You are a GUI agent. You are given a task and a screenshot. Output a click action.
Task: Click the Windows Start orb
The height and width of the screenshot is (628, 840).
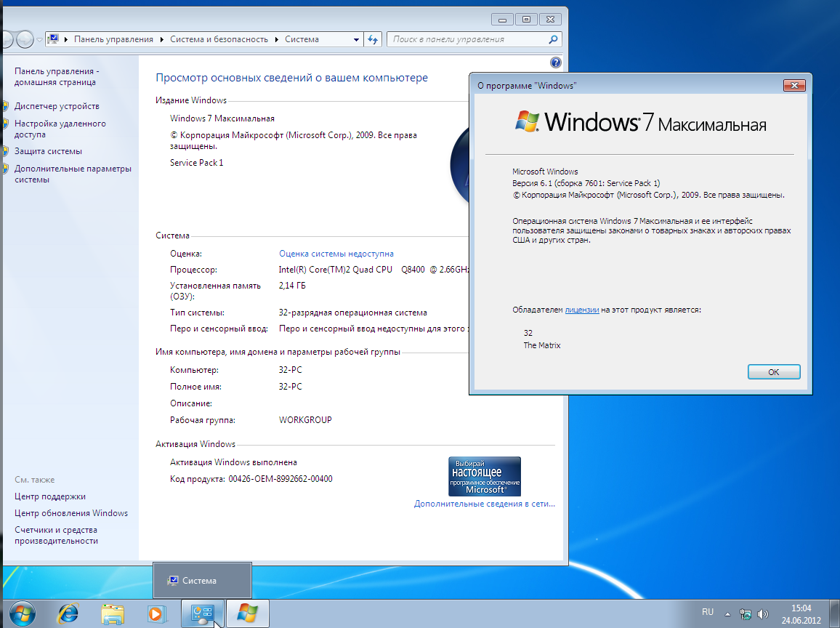tap(22, 614)
